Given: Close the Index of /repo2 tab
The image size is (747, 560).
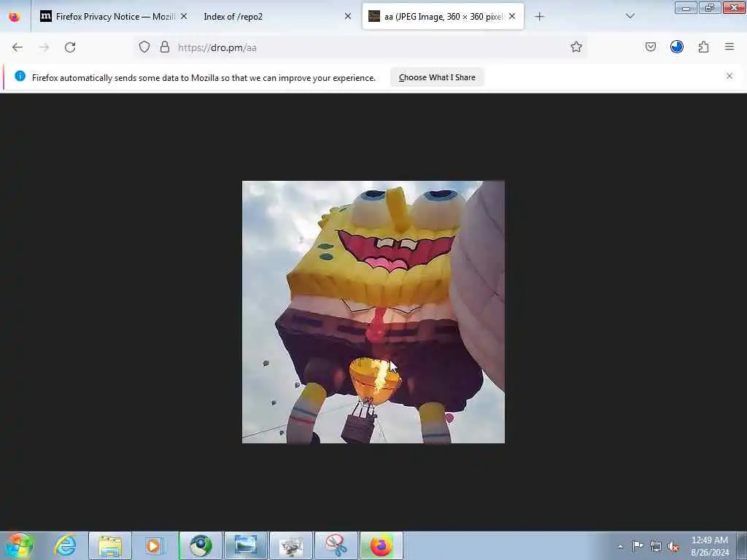Looking at the screenshot, I should [348, 16].
